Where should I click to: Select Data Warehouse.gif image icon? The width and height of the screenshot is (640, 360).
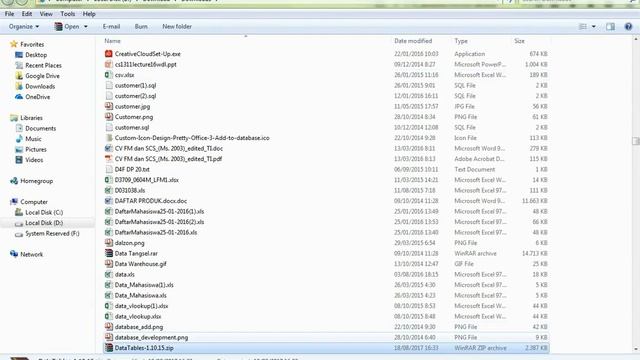(108, 264)
